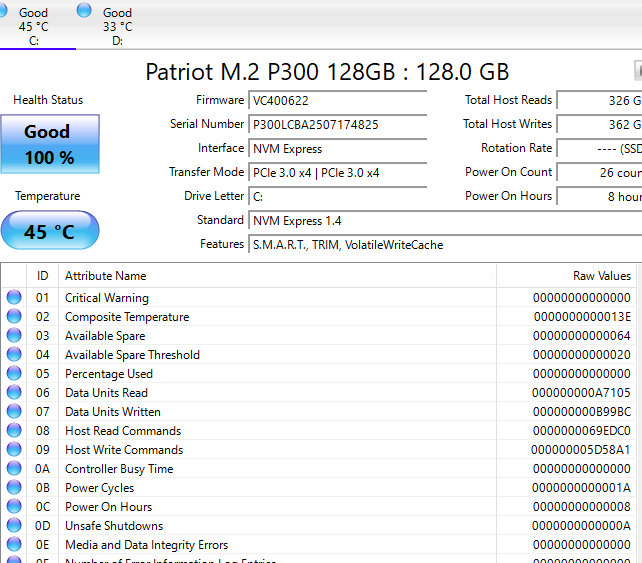
Task: Click raw value 0000000000064
Action: coord(581,336)
